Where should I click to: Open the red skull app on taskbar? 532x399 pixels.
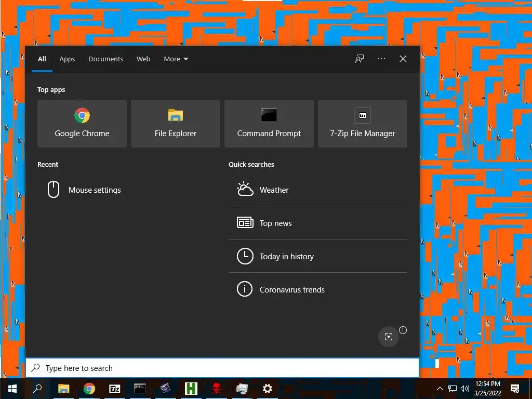[x=217, y=389]
